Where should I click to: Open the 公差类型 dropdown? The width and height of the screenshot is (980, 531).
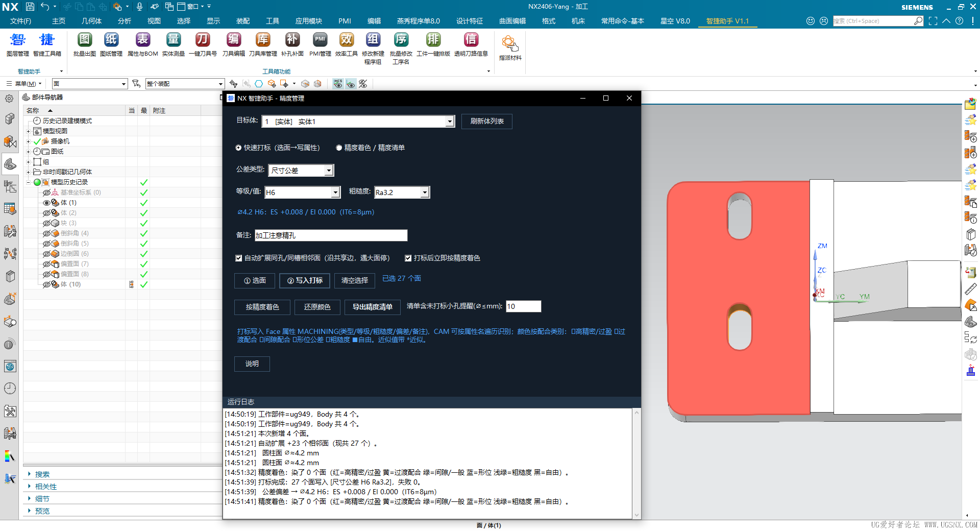(328, 170)
